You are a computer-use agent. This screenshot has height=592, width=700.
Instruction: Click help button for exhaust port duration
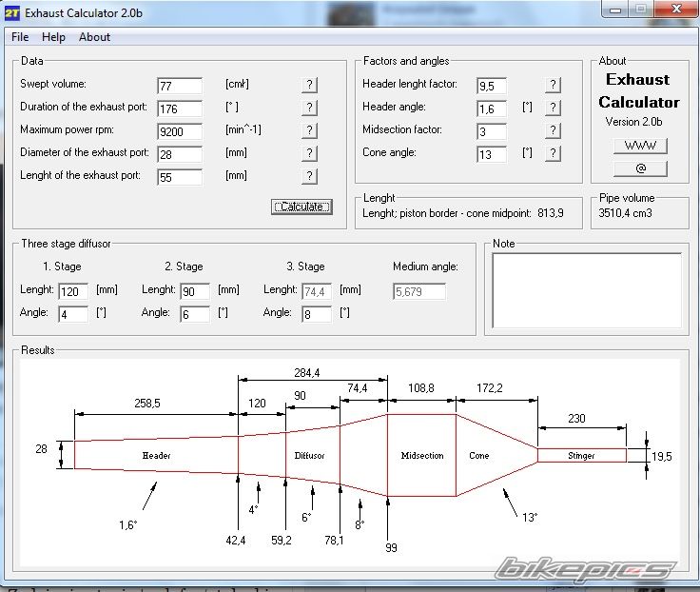click(309, 108)
